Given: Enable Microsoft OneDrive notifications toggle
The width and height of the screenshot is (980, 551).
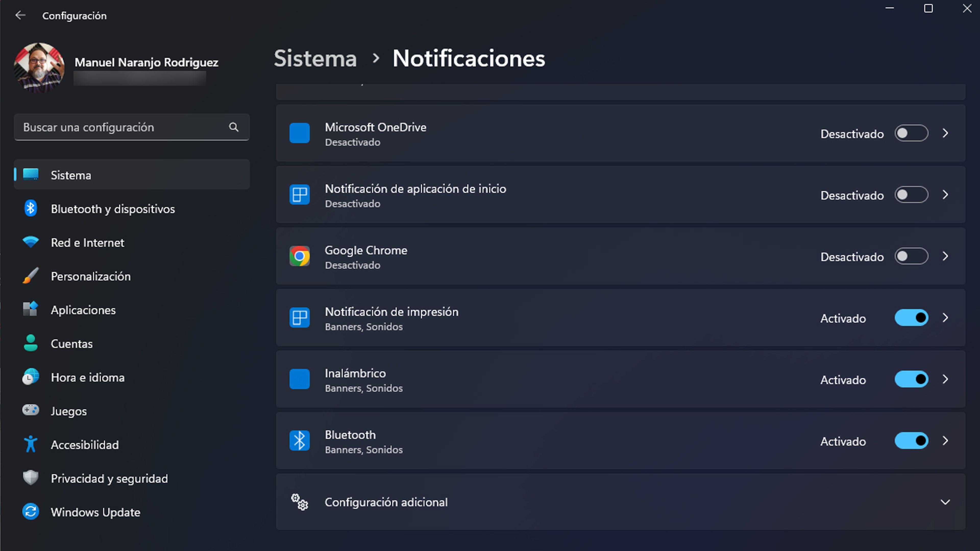Looking at the screenshot, I should [911, 133].
